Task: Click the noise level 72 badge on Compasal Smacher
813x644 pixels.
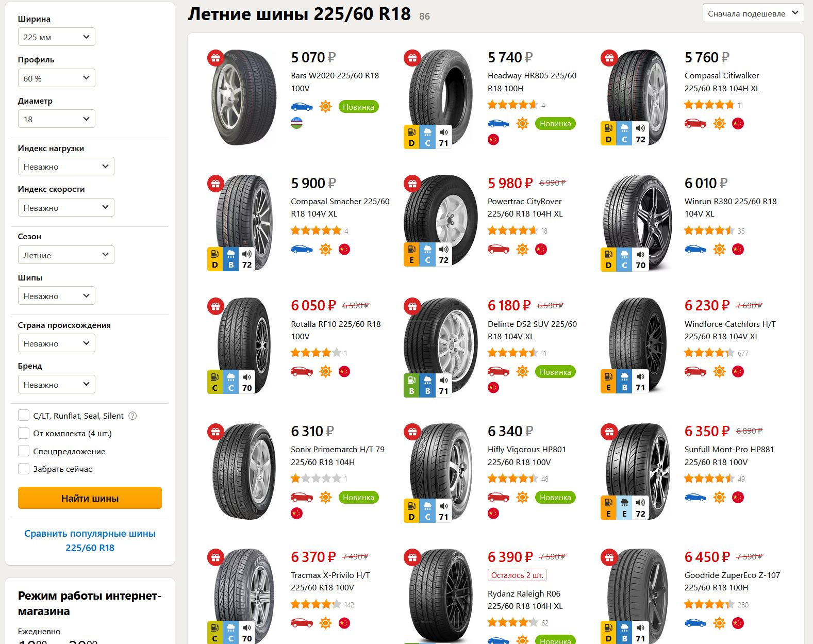Action: (x=247, y=260)
